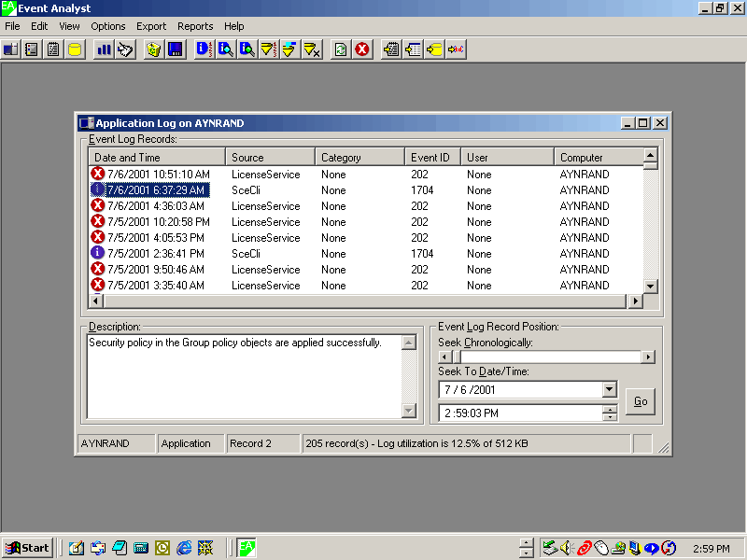Viewport: 747px width, 560px height.
Task: Click the info sort 123 icon
Action: [204, 49]
